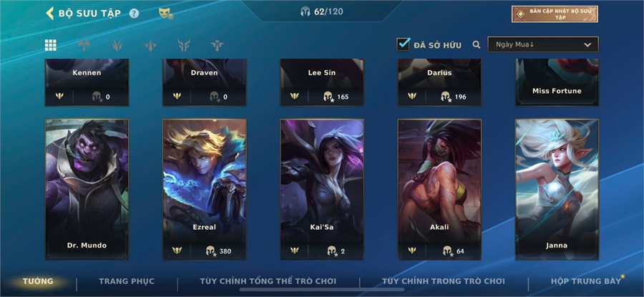Open Tùy Chỉnh Trong Trò Chơi tab

pos(443,281)
